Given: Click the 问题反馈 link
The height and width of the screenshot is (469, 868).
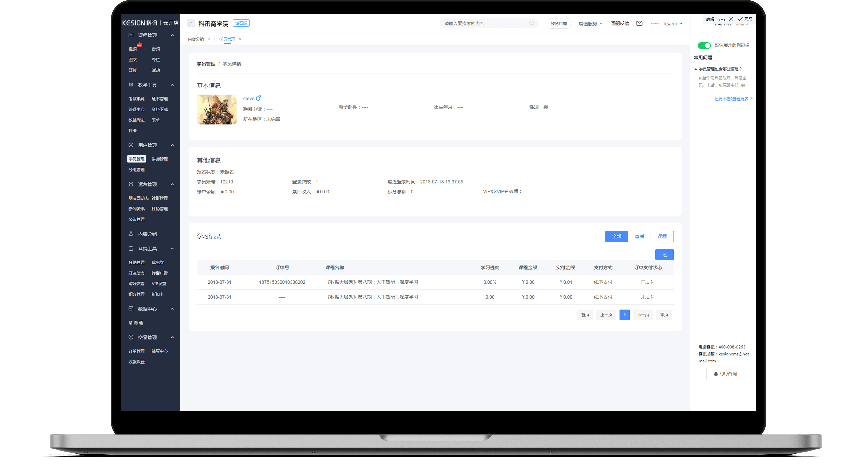Looking at the screenshot, I should pos(620,23).
